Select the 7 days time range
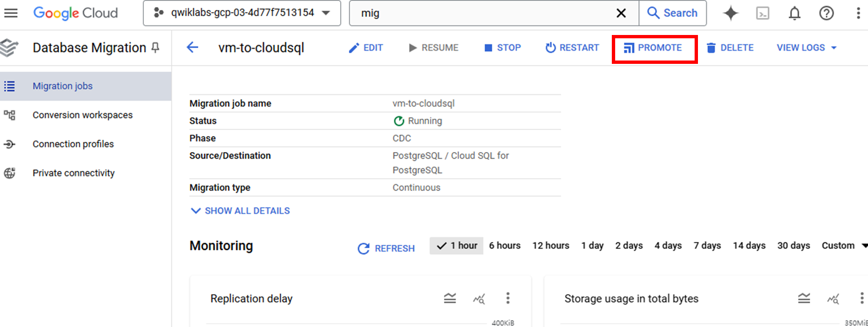 (707, 245)
